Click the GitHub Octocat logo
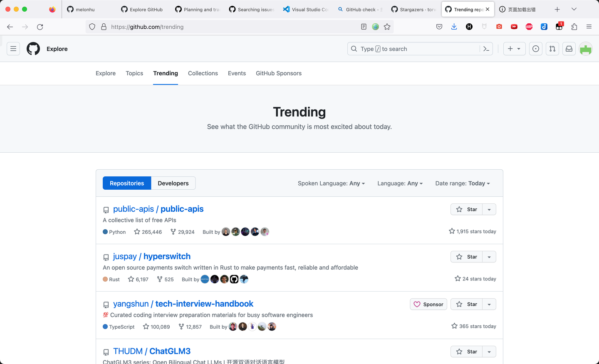The height and width of the screenshot is (364, 599). (33, 49)
